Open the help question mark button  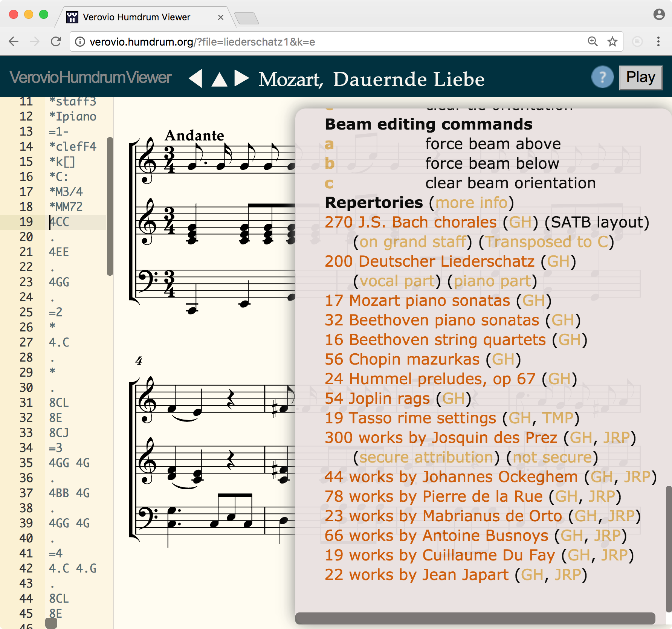pos(602,77)
